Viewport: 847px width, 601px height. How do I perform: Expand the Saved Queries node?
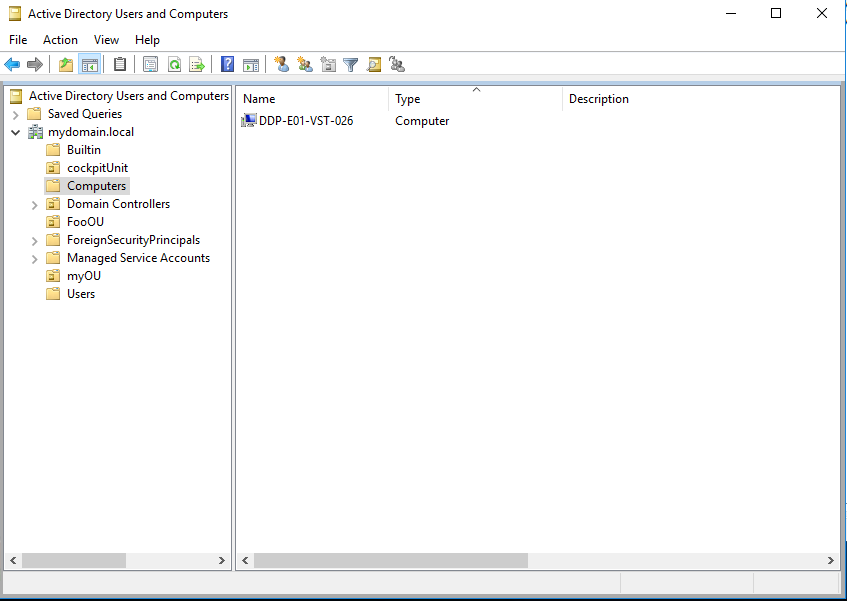[x=16, y=114]
